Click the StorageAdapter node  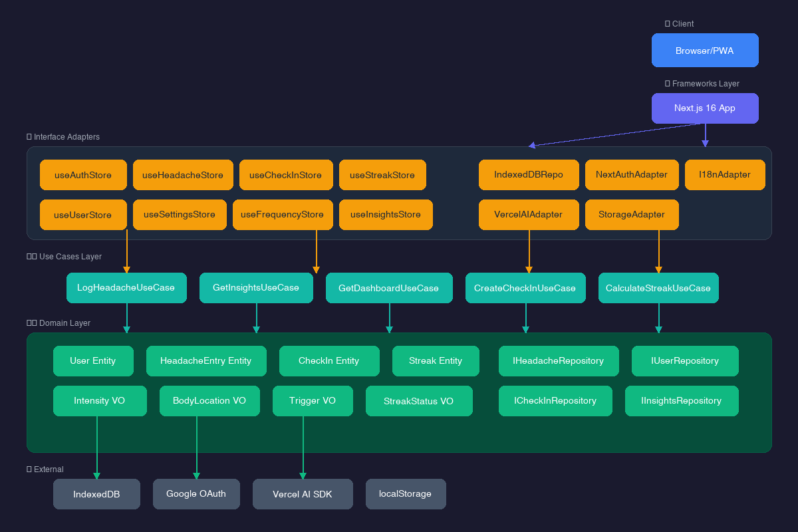pos(632,215)
